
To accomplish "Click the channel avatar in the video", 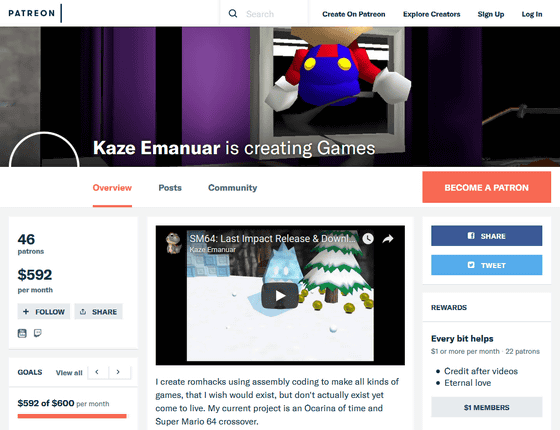I will click(x=174, y=243).
